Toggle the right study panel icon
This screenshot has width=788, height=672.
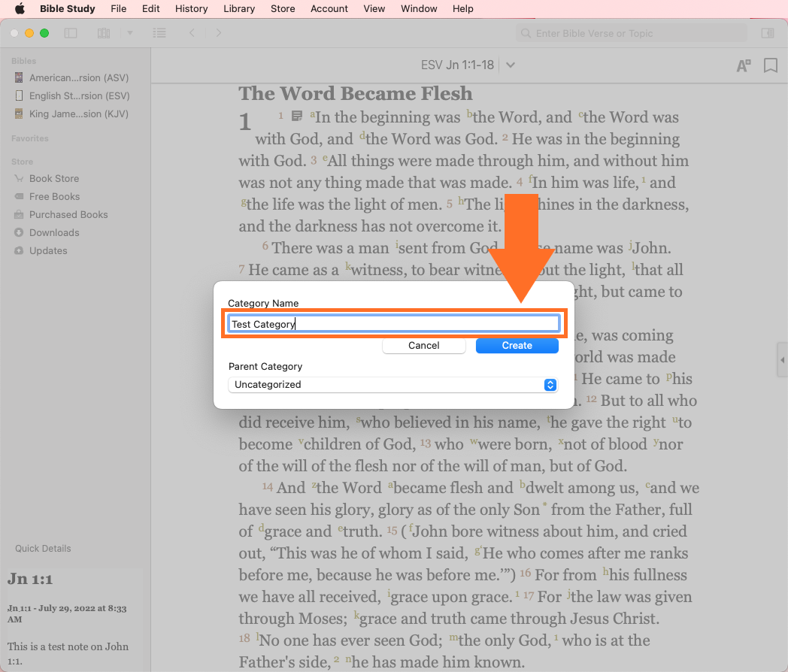tap(767, 33)
